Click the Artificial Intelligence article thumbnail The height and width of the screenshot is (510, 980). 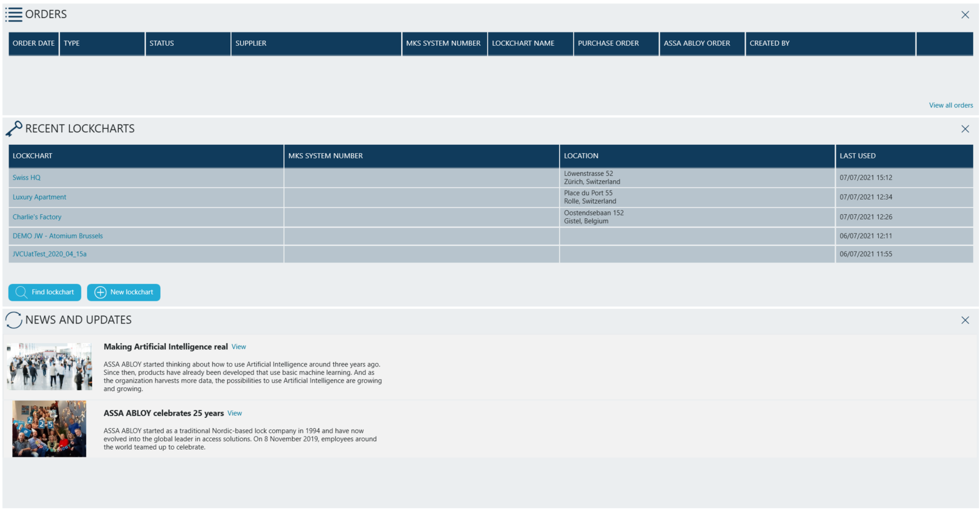tap(49, 366)
